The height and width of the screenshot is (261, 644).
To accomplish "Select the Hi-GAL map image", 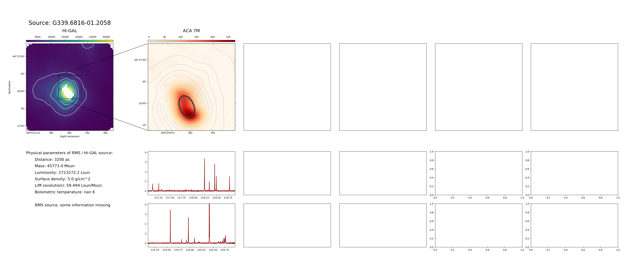I will coord(69,87).
